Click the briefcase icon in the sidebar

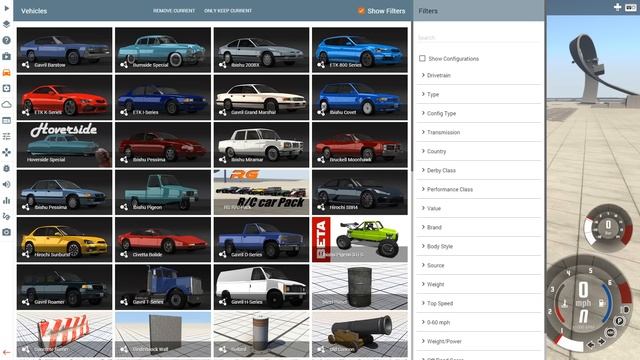pos(7,56)
